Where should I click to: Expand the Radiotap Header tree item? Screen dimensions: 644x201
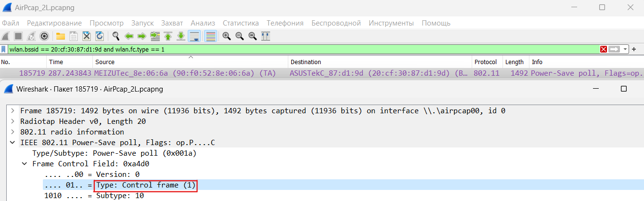(13, 121)
